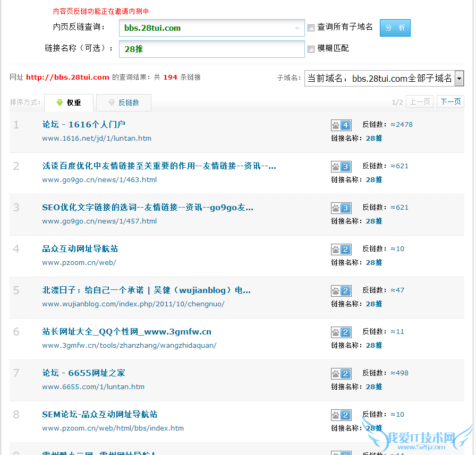Click the gray arrow icon on 反链数 tab
476x455 pixels.
[112, 102]
